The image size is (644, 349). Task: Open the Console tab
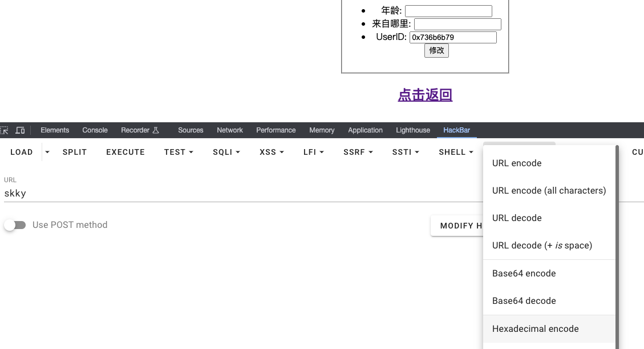click(95, 130)
